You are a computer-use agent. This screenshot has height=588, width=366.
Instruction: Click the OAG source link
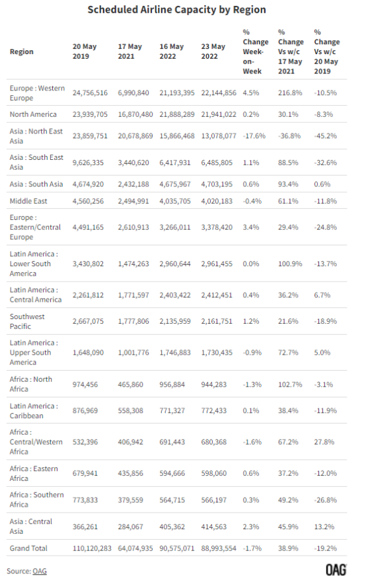pyautogui.click(x=40, y=571)
